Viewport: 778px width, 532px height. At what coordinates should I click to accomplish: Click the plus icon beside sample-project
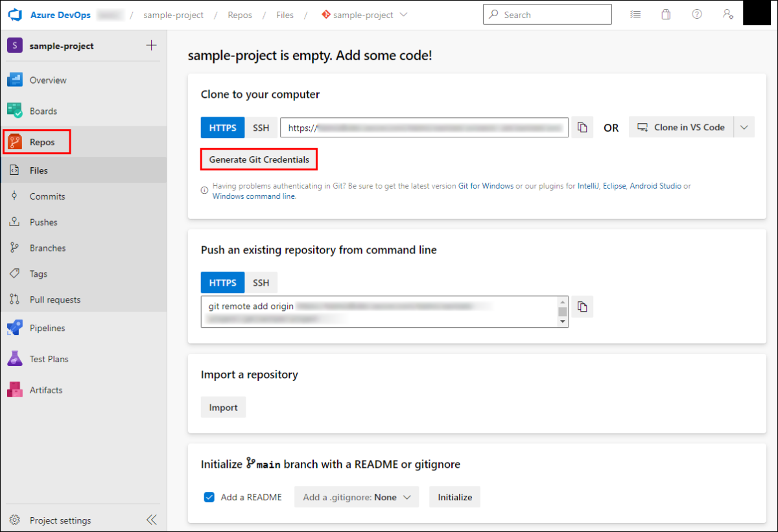(x=151, y=45)
